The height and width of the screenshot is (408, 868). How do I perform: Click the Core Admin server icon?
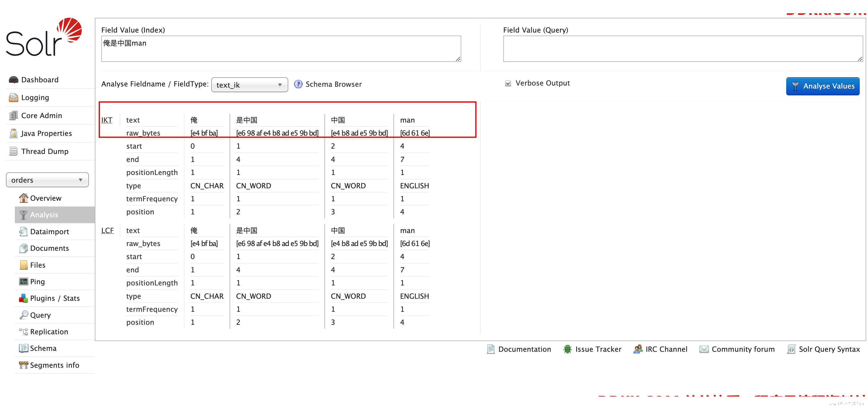pos(13,115)
